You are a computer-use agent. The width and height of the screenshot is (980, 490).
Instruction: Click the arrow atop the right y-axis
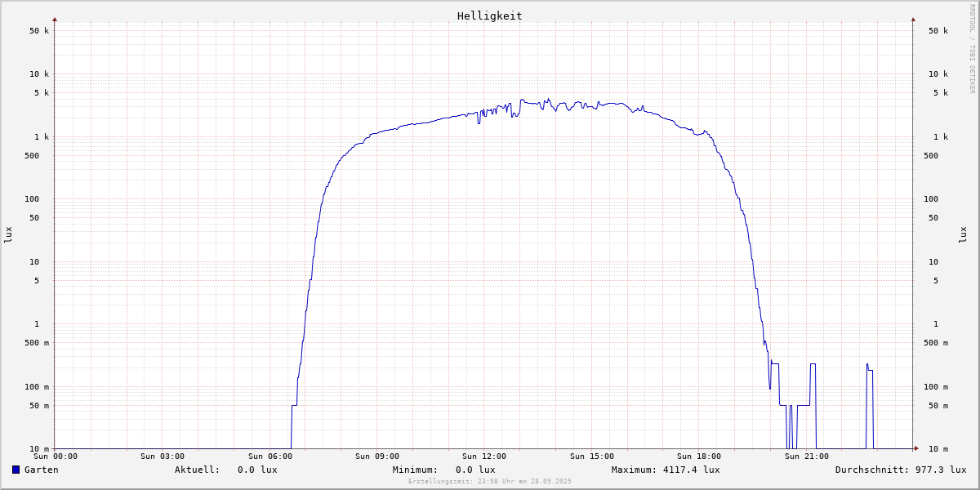click(x=913, y=19)
